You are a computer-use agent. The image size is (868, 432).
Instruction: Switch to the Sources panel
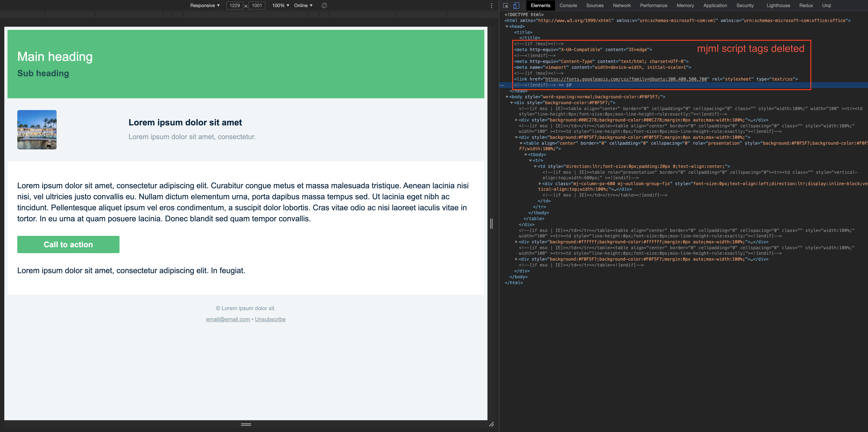pyautogui.click(x=595, y=5)
